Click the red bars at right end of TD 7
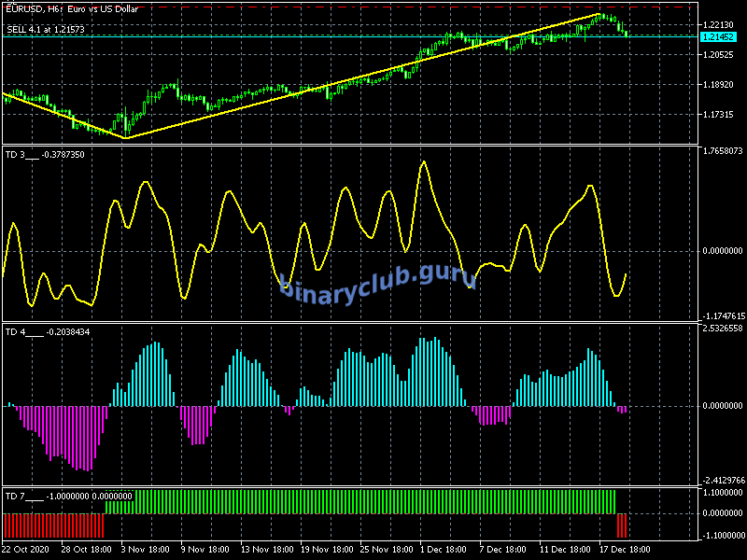 [623, 525]
